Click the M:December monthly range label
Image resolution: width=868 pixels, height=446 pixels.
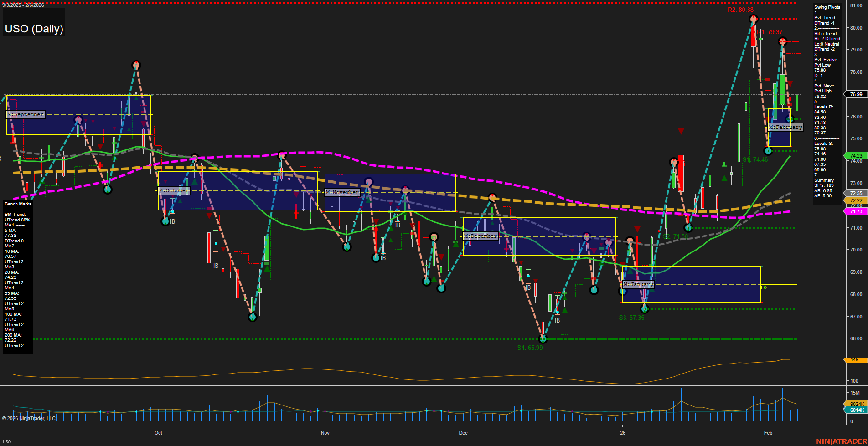click(x=480, y=236)
